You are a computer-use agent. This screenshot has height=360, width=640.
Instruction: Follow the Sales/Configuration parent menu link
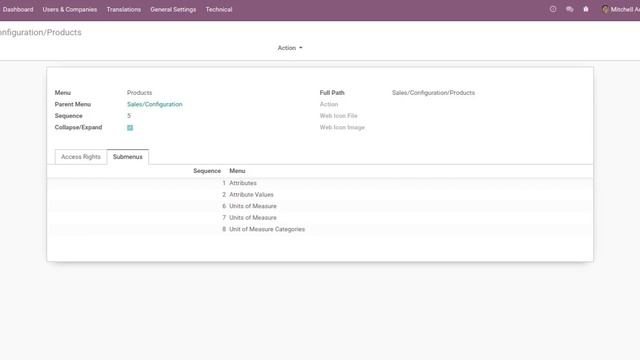pyautogui.click(x=155, y=104)
